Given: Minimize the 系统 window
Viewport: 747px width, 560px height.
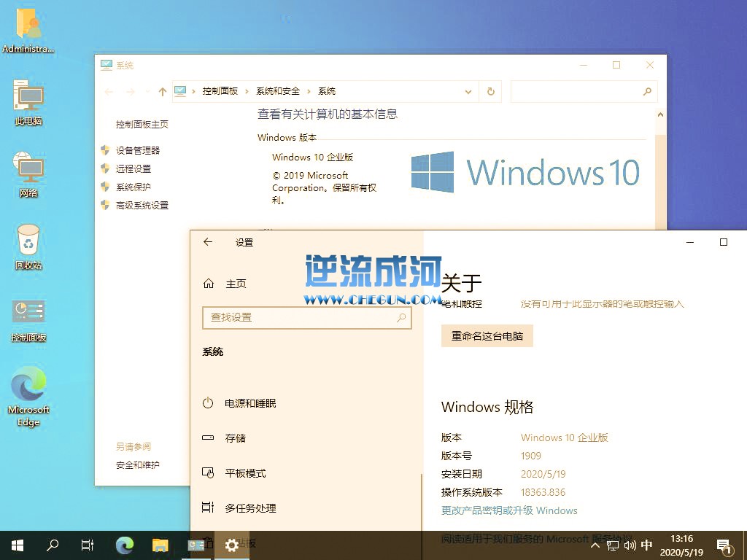Looking at the screenshot, I should [x=584, y=65].
